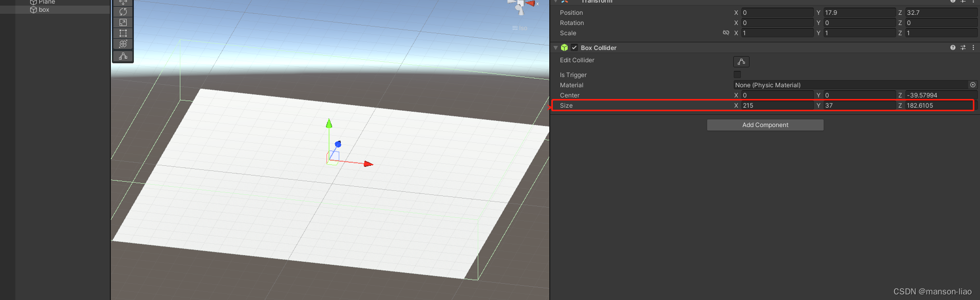
Task: Click the red X axis cone on scene gizmo
Action: tap(530, 4)
